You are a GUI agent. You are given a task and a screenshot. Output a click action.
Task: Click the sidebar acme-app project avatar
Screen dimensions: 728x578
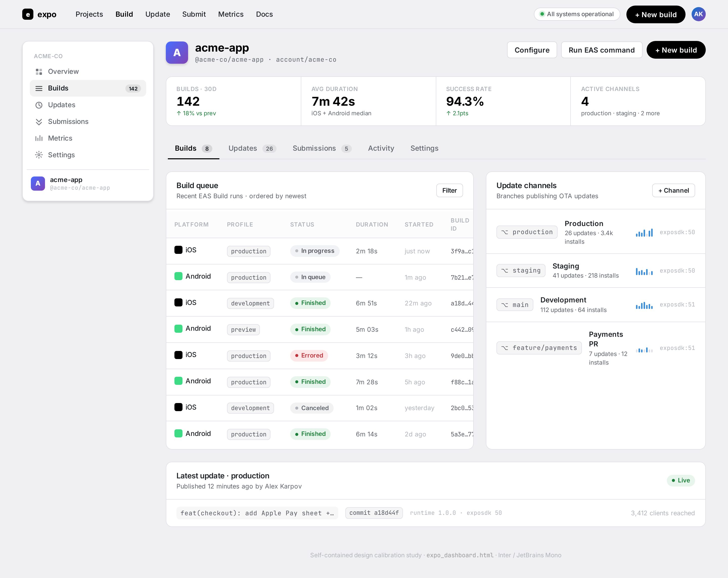pos(38,183)
